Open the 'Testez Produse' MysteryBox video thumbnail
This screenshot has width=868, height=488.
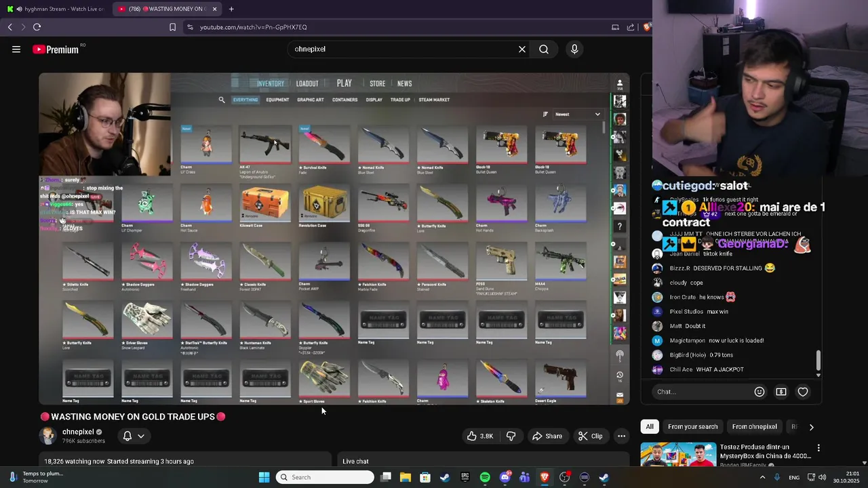click(678, 455)
